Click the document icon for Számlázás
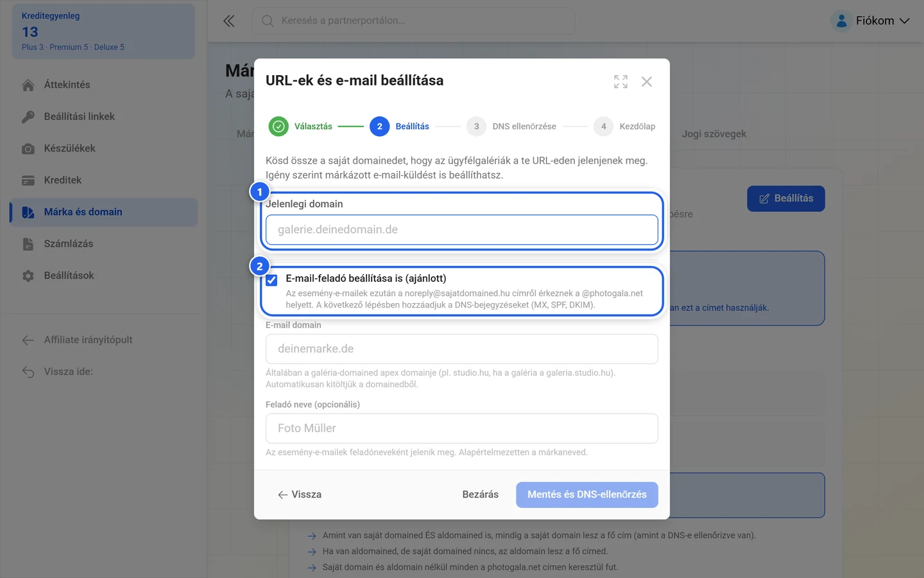 28,244
